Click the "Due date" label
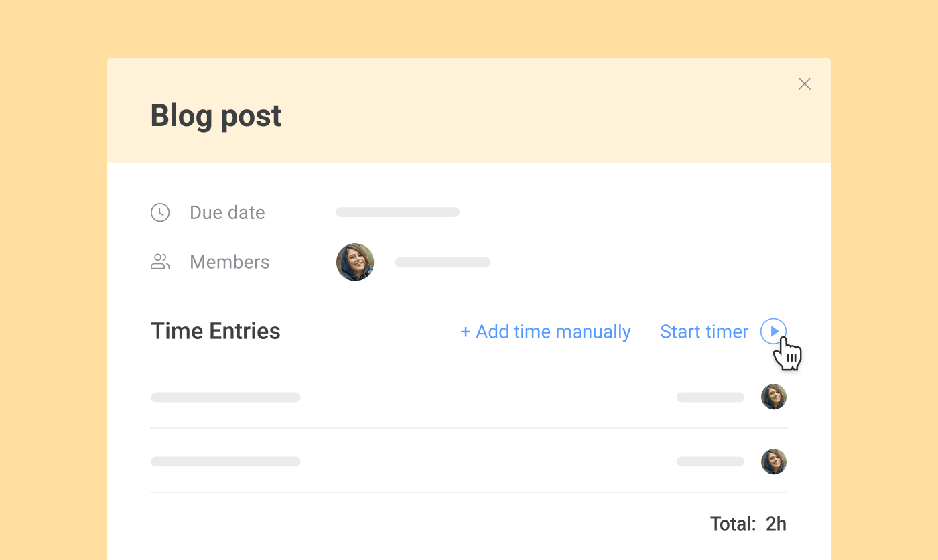This screenshot has width=938, height=560. 227,212
